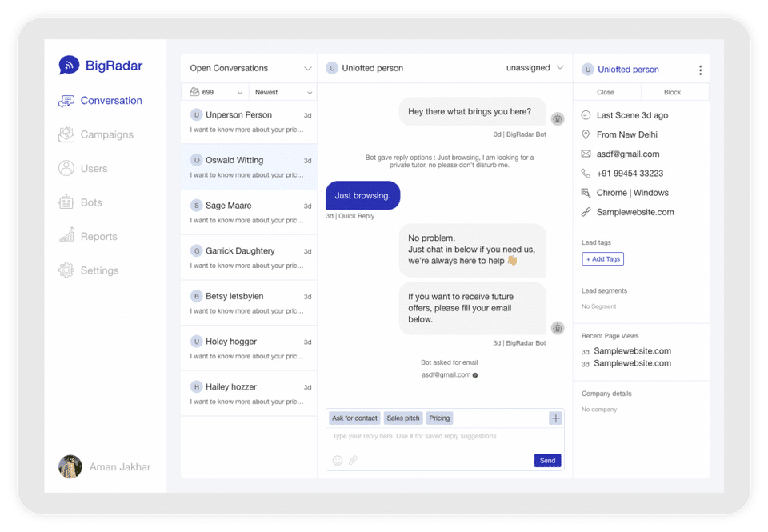The width and height of the screenshot is (768, 532).
Task: Click the H avatar beside Hailey hozzer
Action: 197,386
